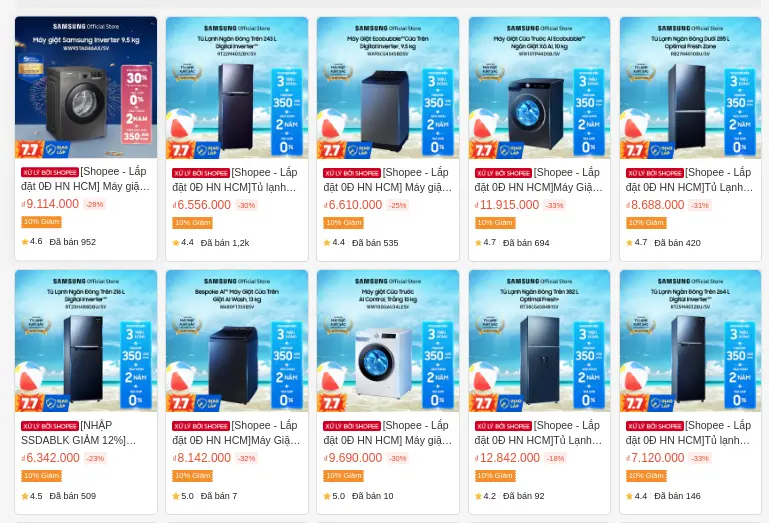Open the Bespoke AI 13 kg washer thumbnail
The height and width of the screenshot is (523, 769).
[237, 341]
